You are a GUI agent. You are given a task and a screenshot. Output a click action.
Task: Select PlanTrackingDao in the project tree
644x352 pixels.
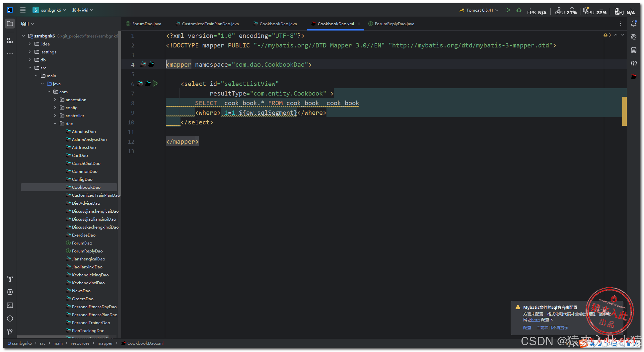tap(88, 331)
